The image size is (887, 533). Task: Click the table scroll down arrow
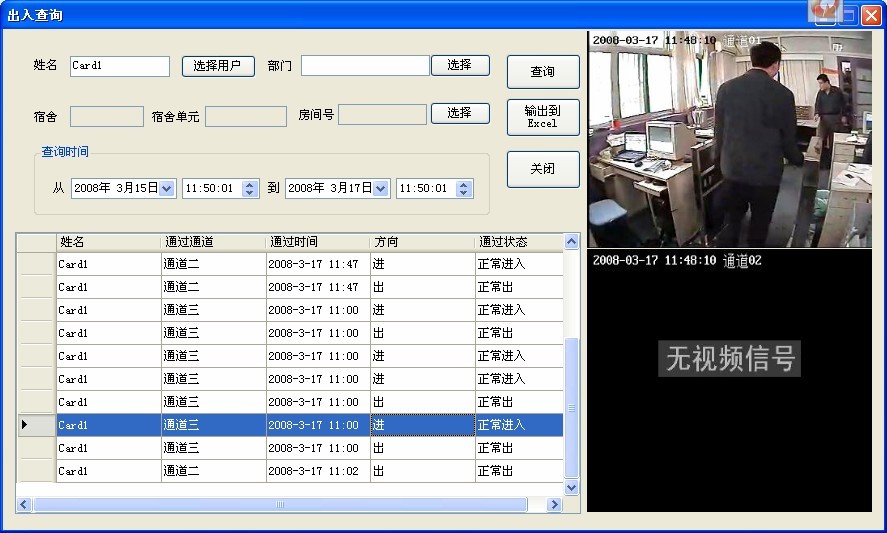click(571, 487)
